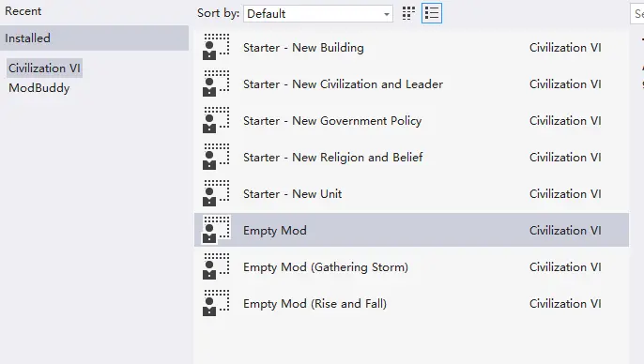The width and height of the screenshot is (644, 364).
Task: Click the Starter - New Unit template icon
Action: tap(216, 193)
